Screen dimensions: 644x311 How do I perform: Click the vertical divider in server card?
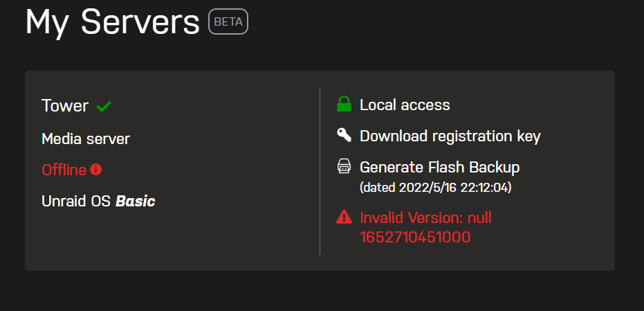pyautogui.click(x=320, y=170)
